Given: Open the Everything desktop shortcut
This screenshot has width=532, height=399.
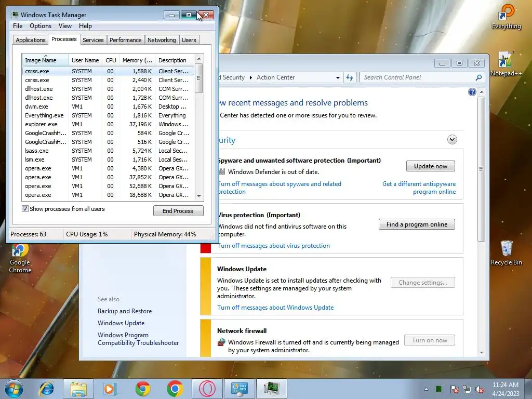Looking at the screenshot, I should point(506,16).
